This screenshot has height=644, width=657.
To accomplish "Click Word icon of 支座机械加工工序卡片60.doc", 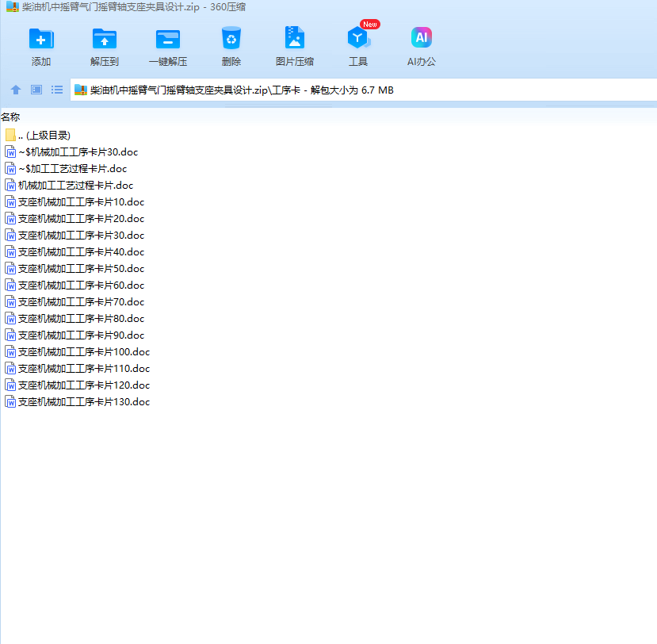I will pyautogui.click(x=10, y=285).
